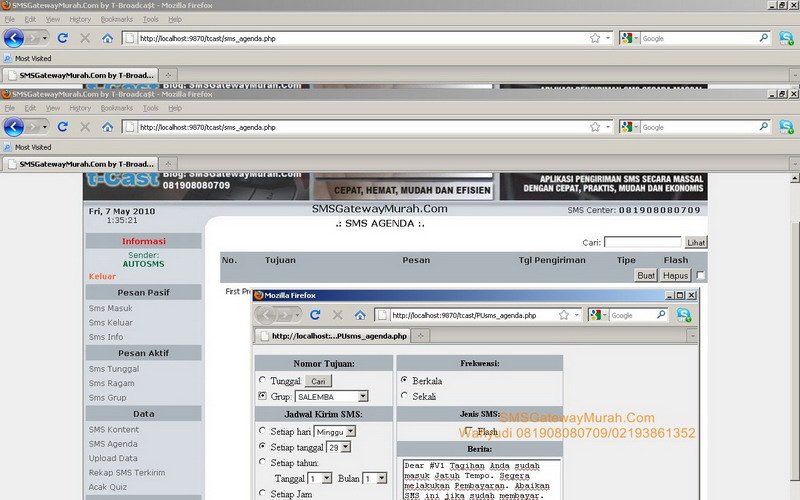This screenshot has height=500, width=800.
Task: Click the Skype icon in the popup window toolbar
Action: click(x=684, y=315)
